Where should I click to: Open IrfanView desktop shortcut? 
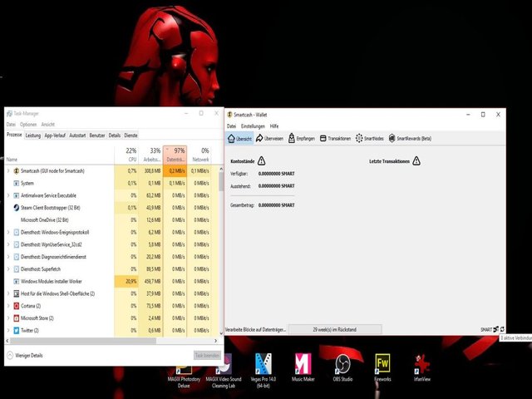[x=422, y=367]
